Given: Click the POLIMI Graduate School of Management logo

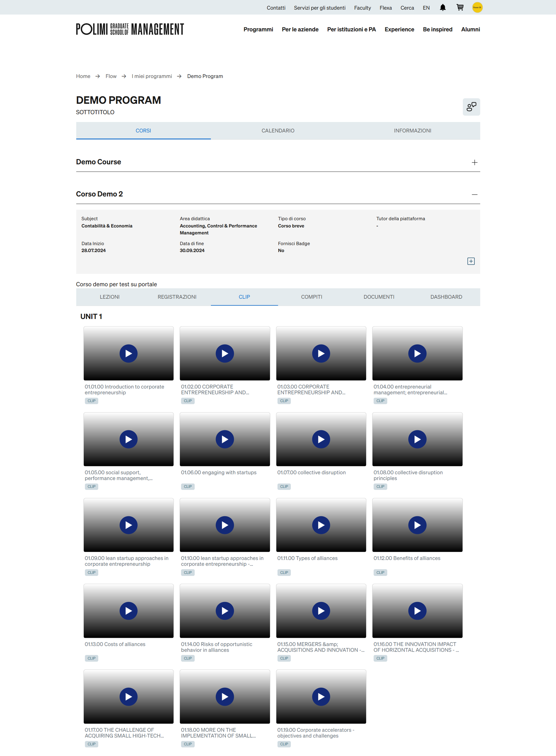Looking at the screenshot, I should 130,29.
